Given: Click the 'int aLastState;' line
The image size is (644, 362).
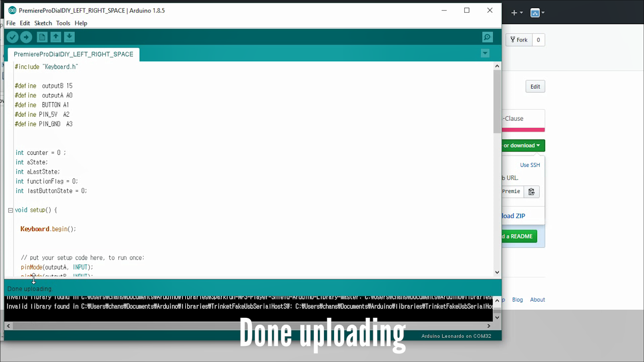Looking at the screenshot, I should pyautogui.click(x=37, y=172).
